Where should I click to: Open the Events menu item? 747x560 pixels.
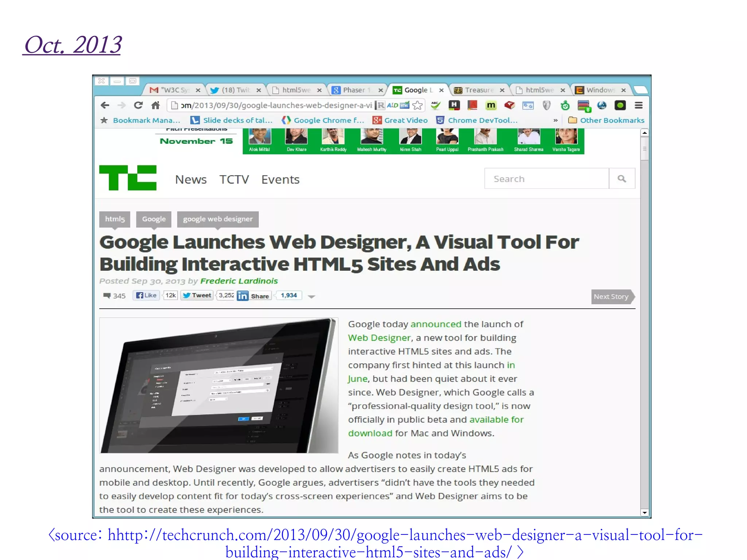[x=280, y=179]
